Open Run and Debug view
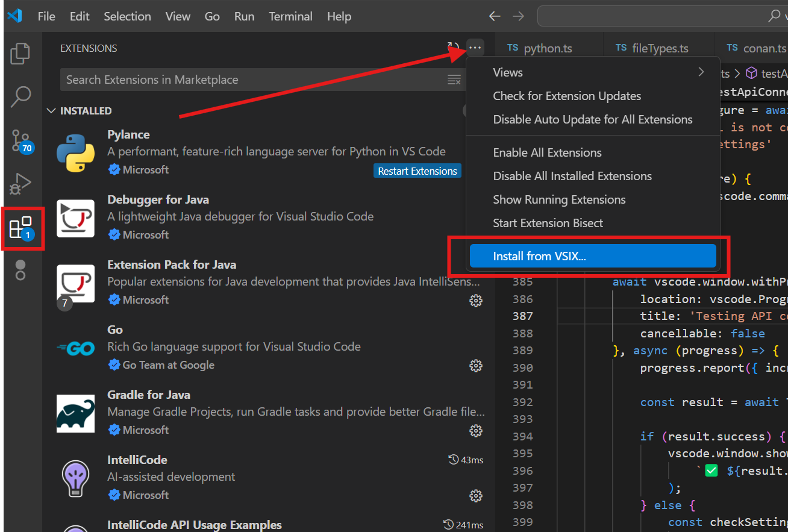 click(20, 184)
